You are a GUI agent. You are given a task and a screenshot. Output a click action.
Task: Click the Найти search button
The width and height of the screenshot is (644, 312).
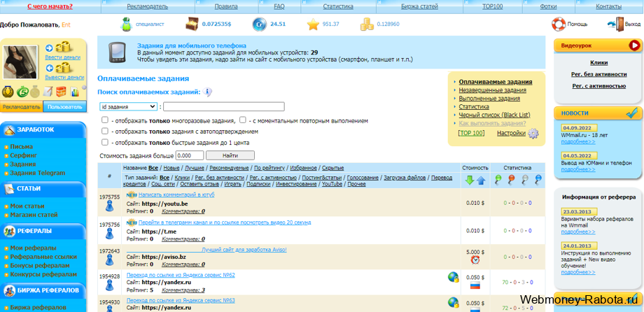230,155
